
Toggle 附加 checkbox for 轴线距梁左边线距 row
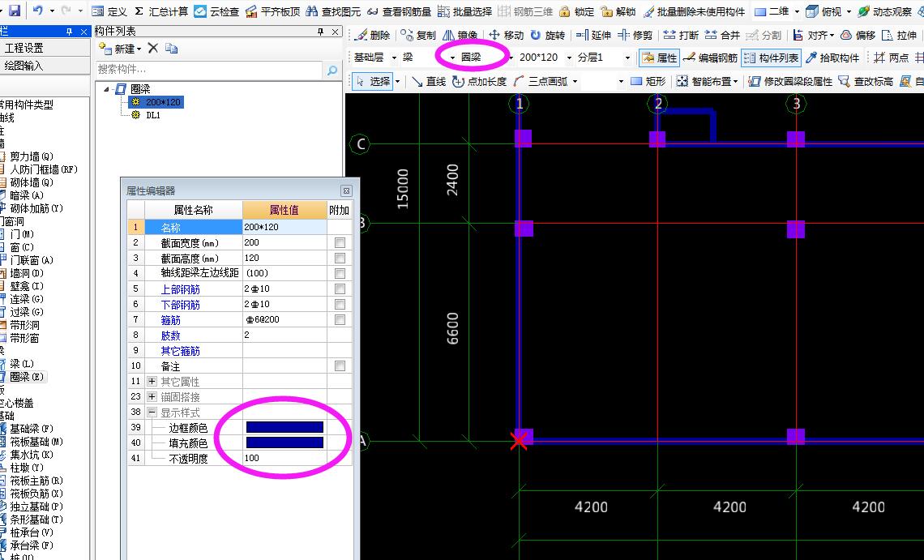coord(340,273)
